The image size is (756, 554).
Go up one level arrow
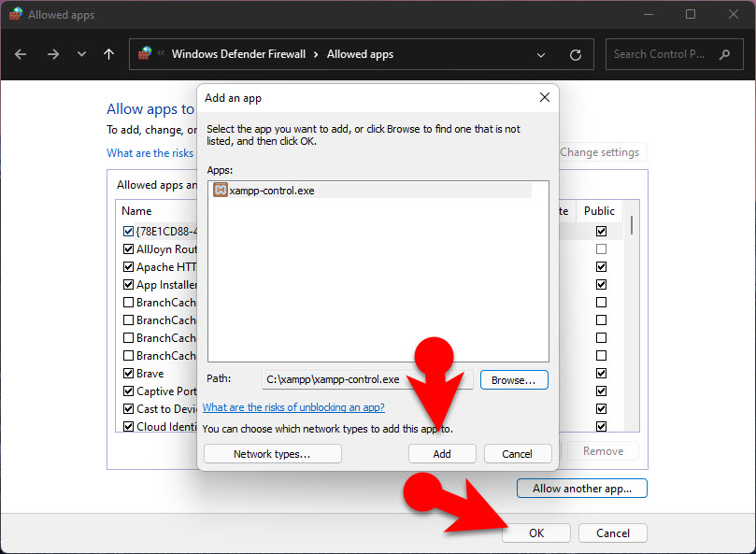(109, 54)
